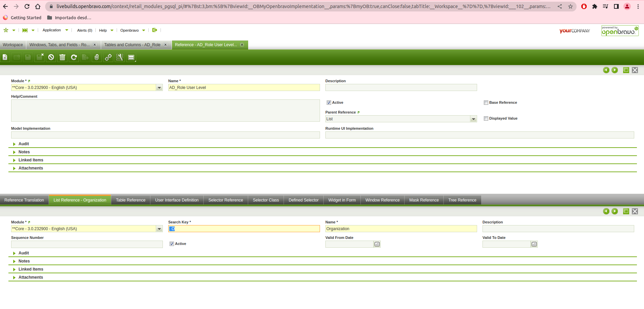This screenshot has height=309, width=644.
Task: Click the undo changes (cancel) toolbar icon
Action: coord(51,57)
